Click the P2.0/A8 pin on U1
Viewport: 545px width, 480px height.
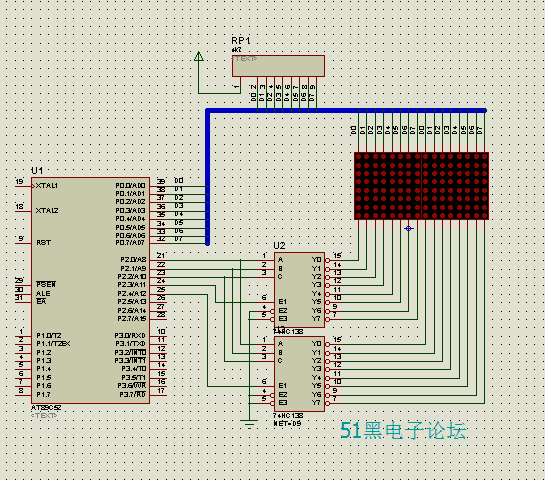click(133, 260)
